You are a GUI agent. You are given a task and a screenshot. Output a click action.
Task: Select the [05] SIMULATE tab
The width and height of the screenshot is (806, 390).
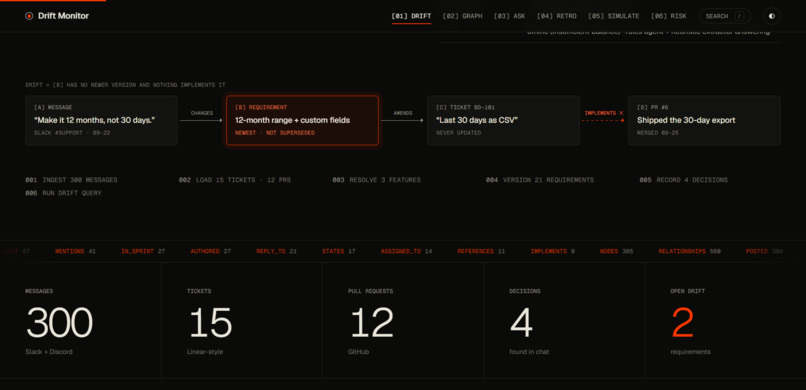coord(614,16)
